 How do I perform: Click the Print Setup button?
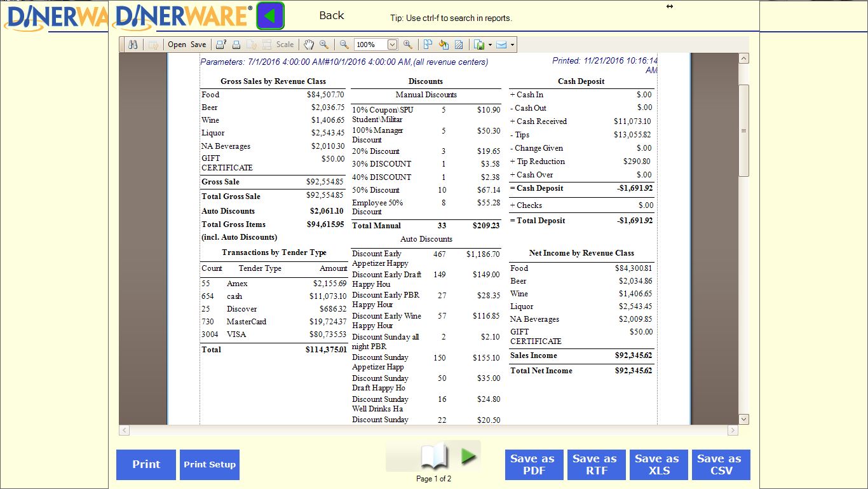coord(209,465)
